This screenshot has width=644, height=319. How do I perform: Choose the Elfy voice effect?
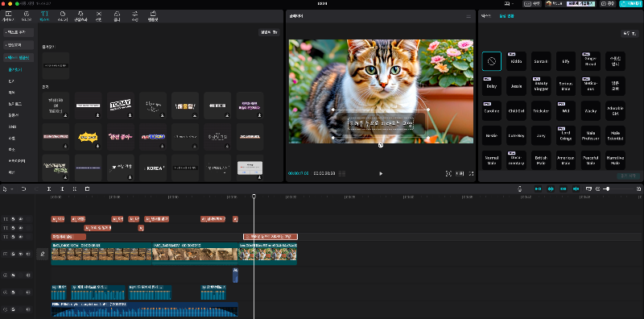[566, 61]
